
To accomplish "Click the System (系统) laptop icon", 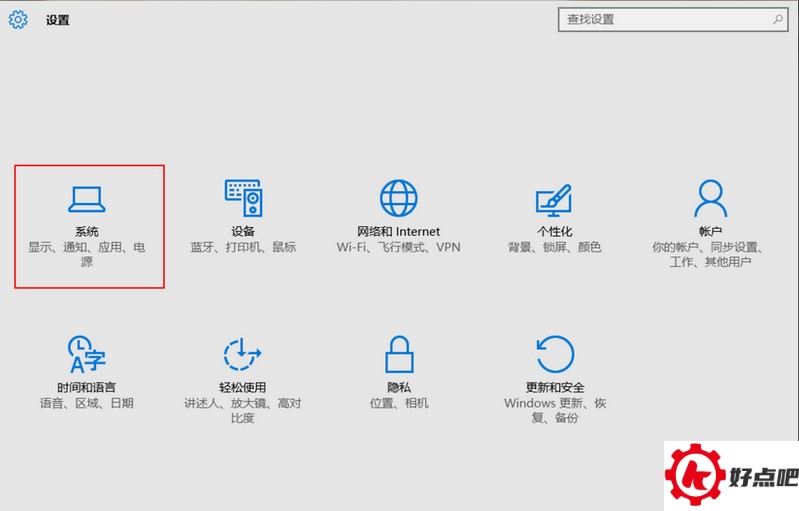I will pyautogui.click(x=86, y=199).
